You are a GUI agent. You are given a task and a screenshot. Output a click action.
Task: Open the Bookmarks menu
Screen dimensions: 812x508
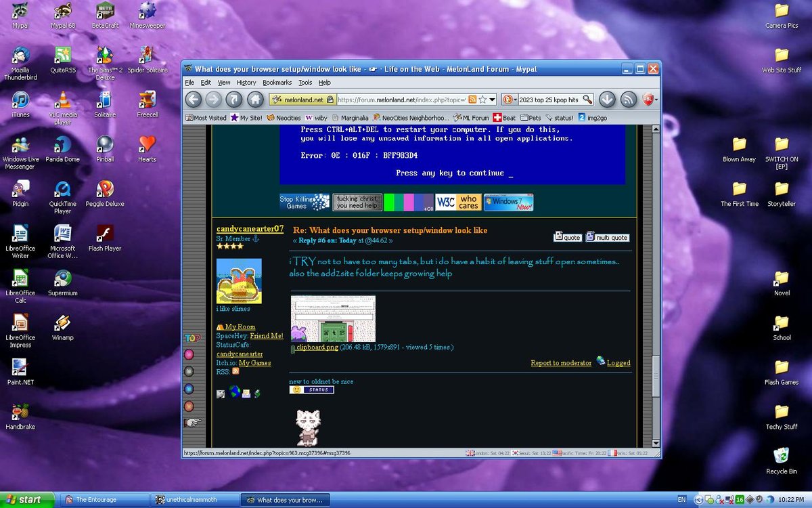pyautogui.click(x=277, y=83)
